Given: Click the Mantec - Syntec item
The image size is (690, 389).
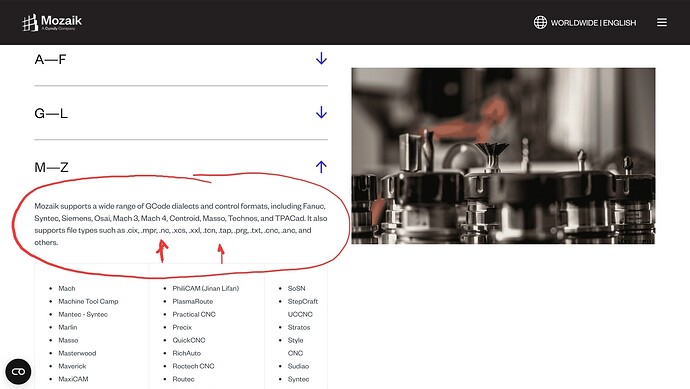Looking at the screenshot, I should click(83, 314).
